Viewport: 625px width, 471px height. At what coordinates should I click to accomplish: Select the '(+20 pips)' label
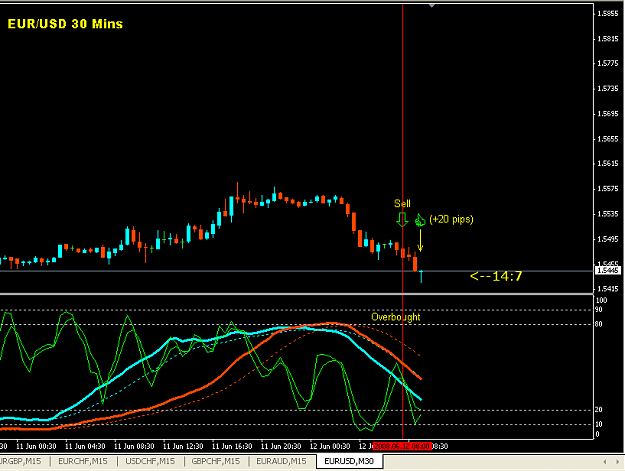tap(451, 220)
